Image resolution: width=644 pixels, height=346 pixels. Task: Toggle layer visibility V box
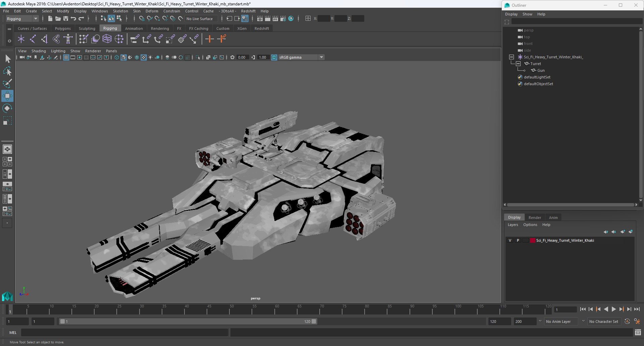pos(510,240)
